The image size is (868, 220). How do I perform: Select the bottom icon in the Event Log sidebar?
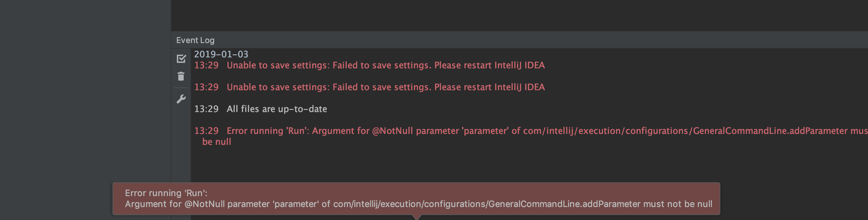point(181,98)
